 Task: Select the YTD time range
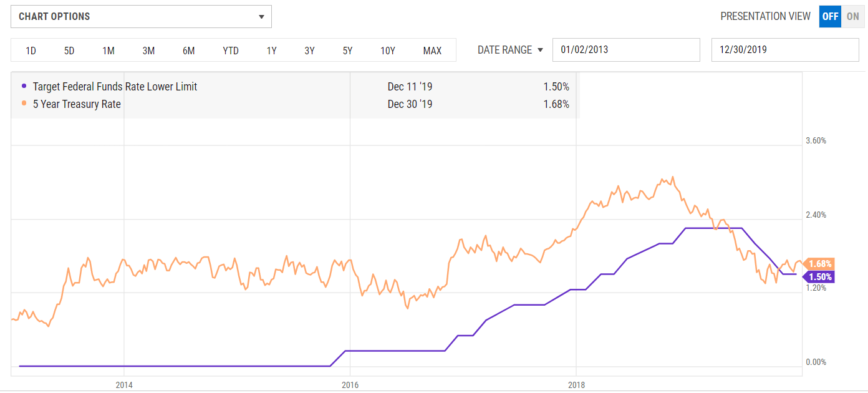(x=230, y=50)
